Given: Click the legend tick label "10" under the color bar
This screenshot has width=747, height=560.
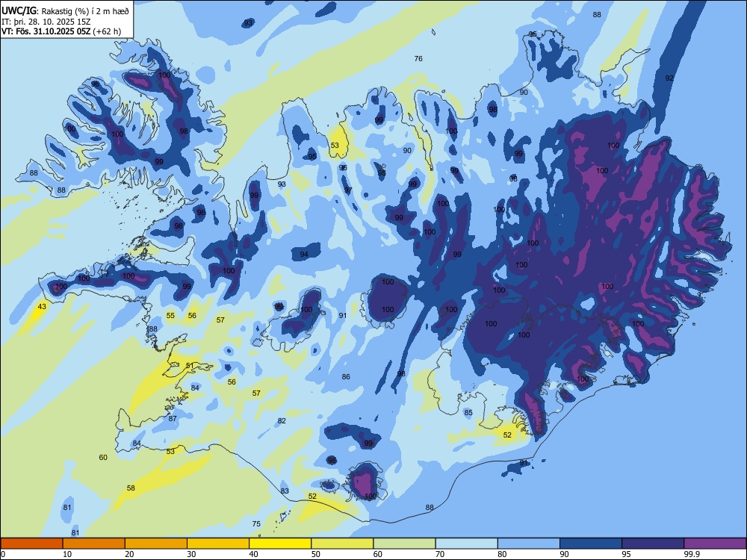Looking at the screenshot, I should pos(67,554).
